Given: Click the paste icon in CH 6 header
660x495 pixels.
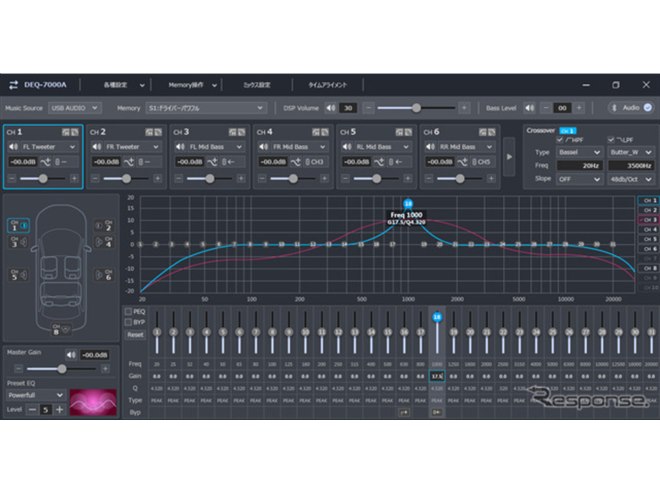Looking at the screenshot, I should [x=491, y=132].
